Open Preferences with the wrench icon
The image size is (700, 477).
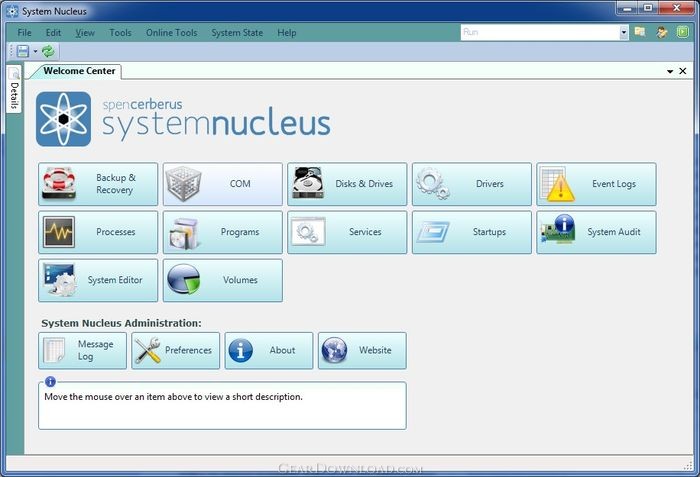coord(175,351)
